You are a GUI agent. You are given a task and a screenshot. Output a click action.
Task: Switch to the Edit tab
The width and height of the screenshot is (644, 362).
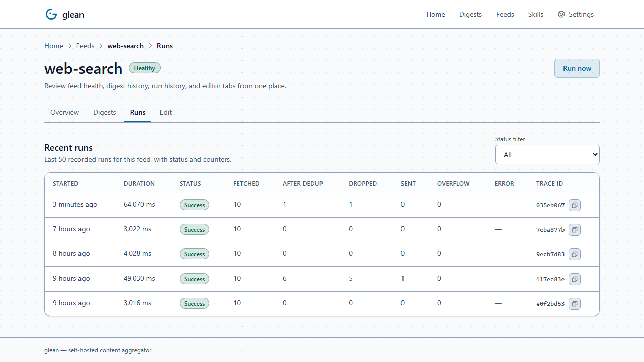(166, 112)
